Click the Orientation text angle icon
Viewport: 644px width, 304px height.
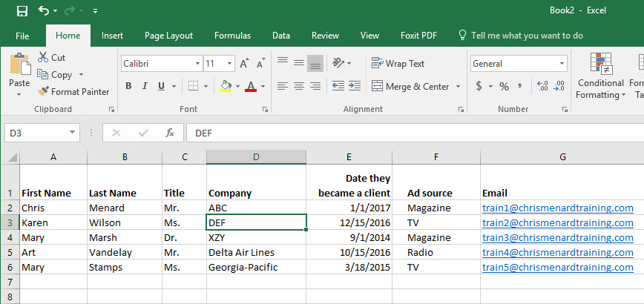tap(338, 63)
